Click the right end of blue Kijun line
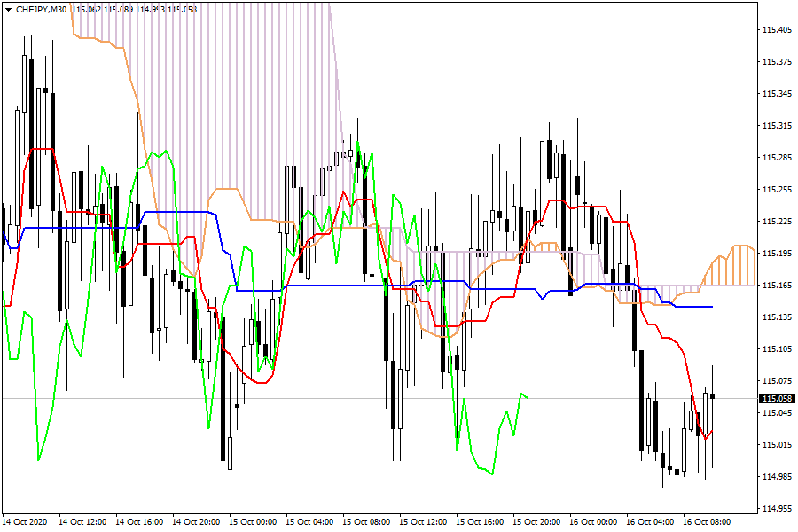 (x=711, y=307)
